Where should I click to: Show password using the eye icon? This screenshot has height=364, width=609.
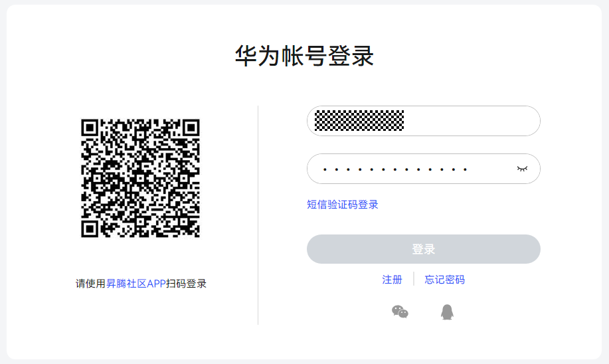(522, 169)
